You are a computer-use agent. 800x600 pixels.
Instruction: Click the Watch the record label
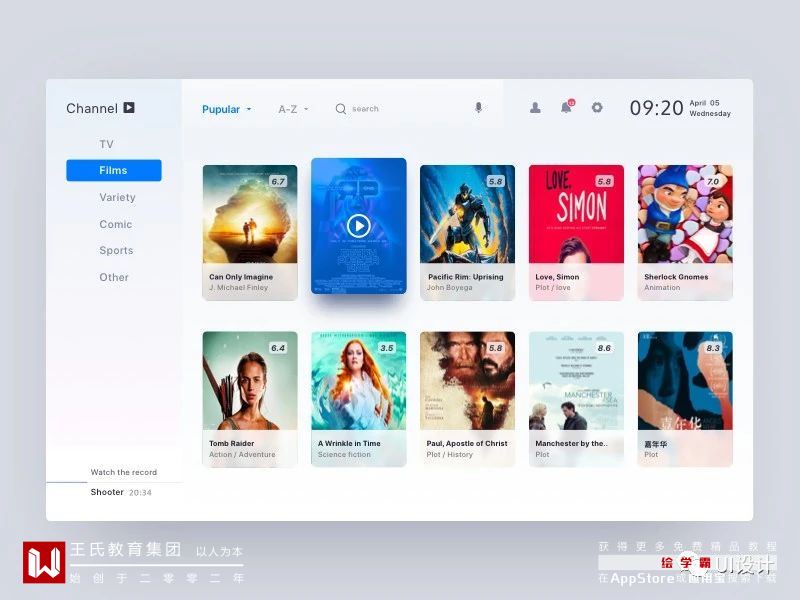pyautogui.click(x=123, y=472)
